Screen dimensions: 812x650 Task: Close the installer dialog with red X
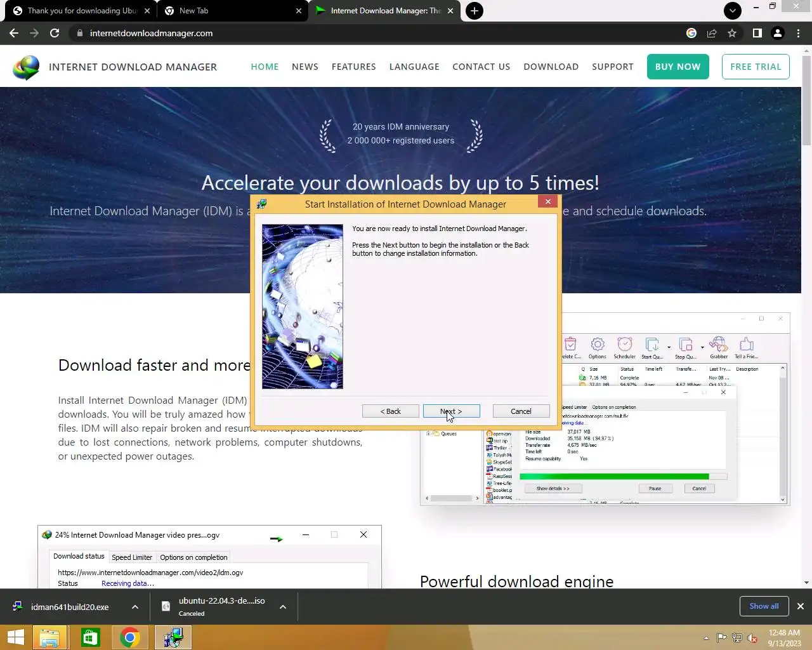coord(547,201)
